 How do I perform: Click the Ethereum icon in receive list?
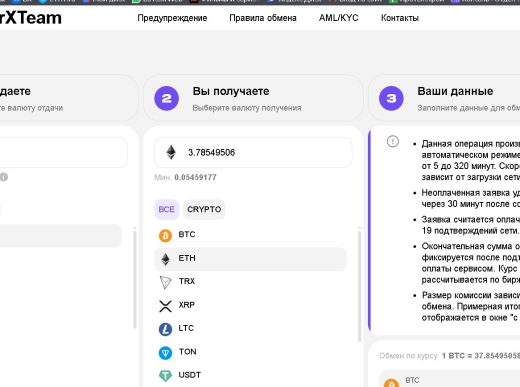[x=165, y=259]
